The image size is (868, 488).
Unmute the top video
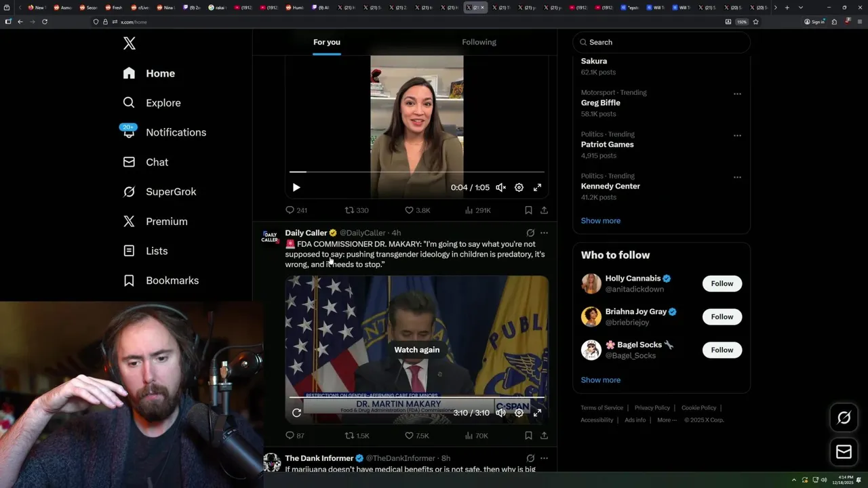(500, 188)
